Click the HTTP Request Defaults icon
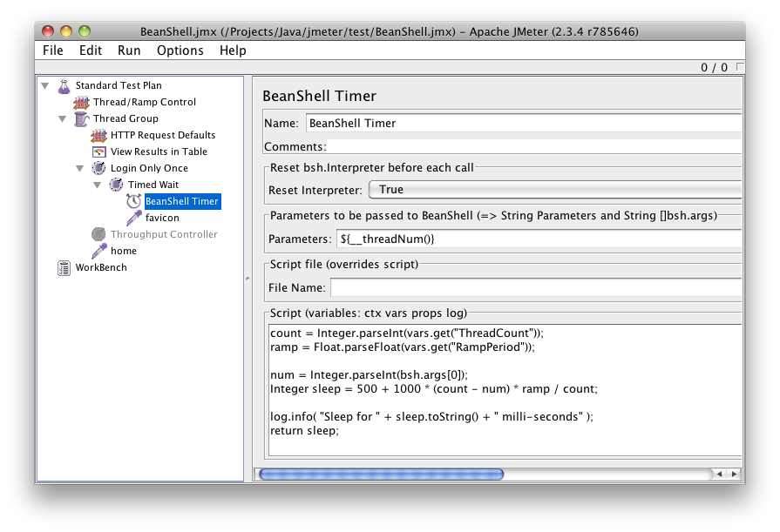Image resolution: width=780 pixels, height=532 pixels. (x=99, y=135)
